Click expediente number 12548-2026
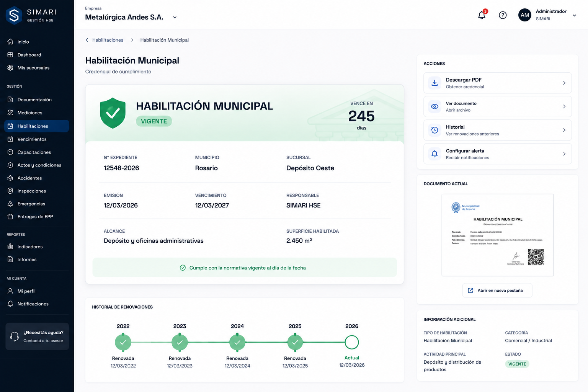Image resolution: width=588 pixels, height=392 pixels. click(121, 168)
